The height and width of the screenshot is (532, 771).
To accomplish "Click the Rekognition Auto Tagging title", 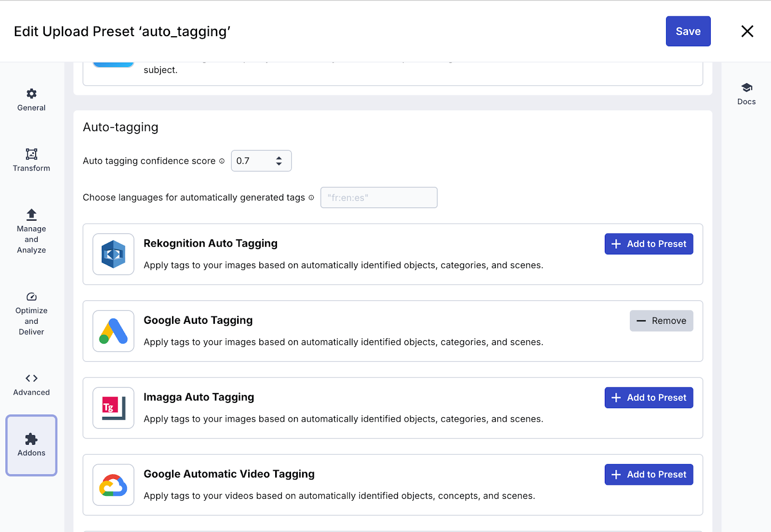I will (x=211, y=243).
